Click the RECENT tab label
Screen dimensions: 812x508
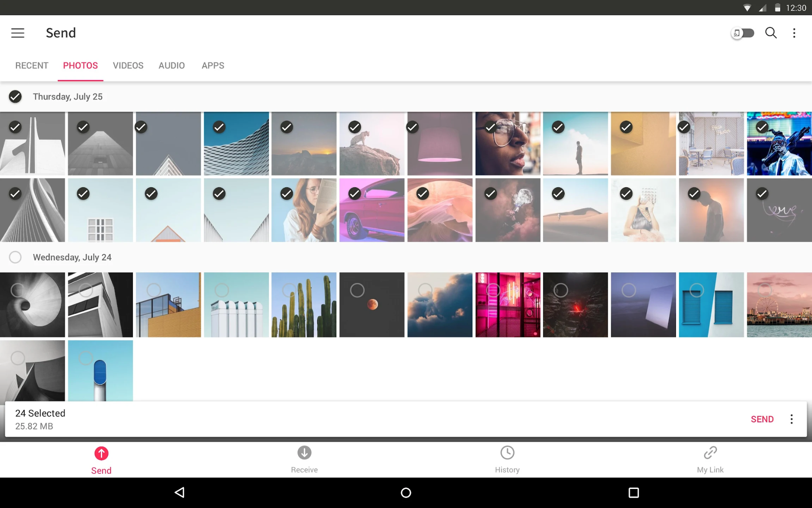[x=32, y=65]
